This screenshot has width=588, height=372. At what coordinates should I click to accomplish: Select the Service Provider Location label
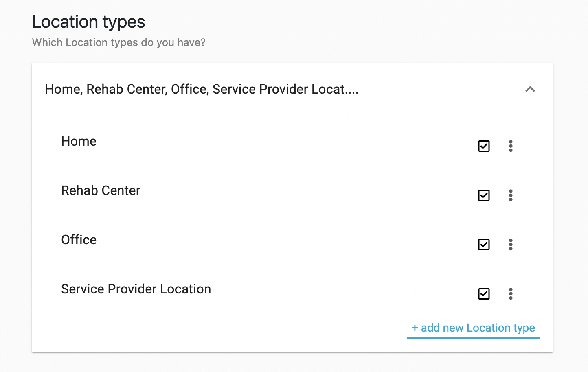tap(136, 289)
